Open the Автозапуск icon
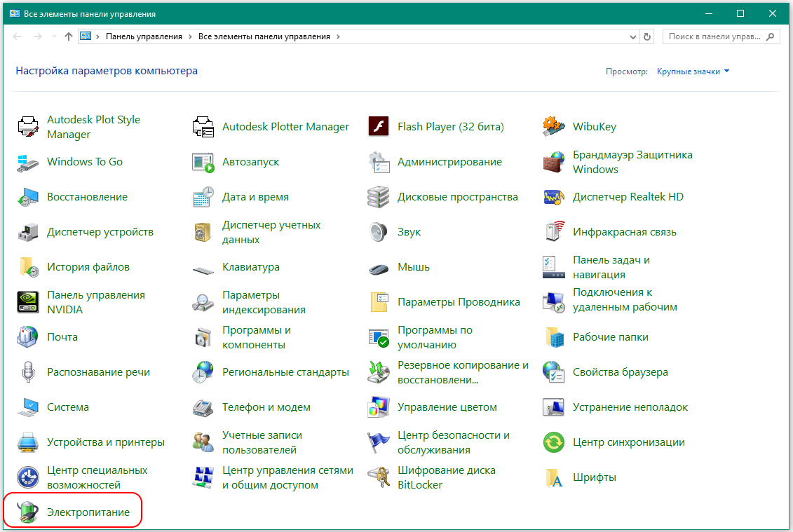The height and width of the screenshot is (532, 793). [203, 162]
